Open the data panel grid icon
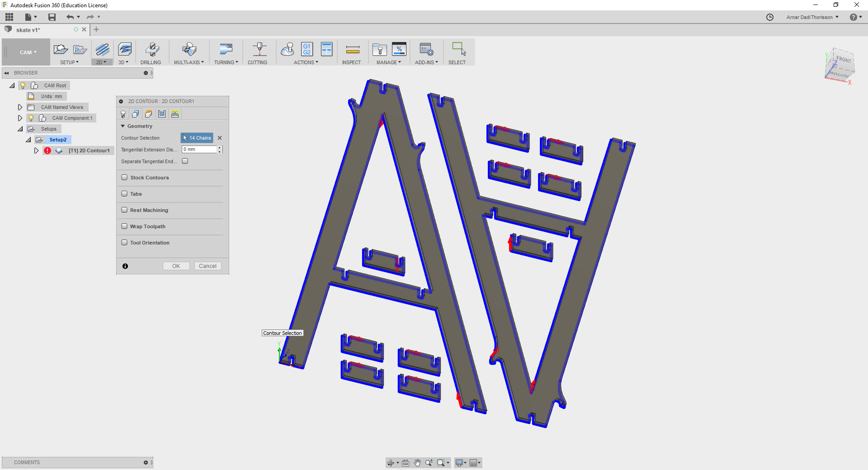The height and width of the screenshot is (470, 868). 9,17
